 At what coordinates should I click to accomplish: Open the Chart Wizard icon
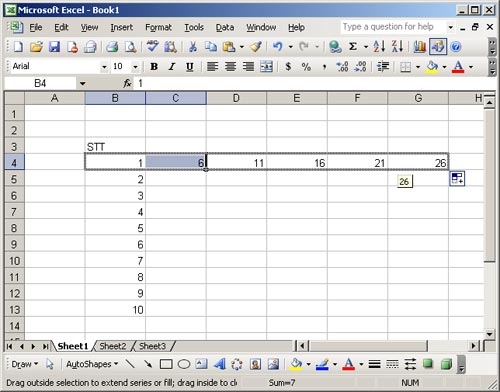pyautogui.click(x=419, y=47)
